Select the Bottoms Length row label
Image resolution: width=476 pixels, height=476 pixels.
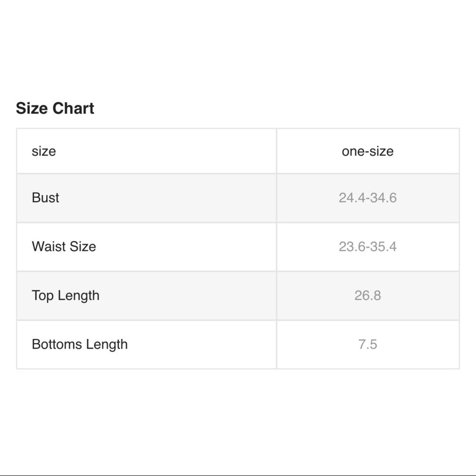79,344
